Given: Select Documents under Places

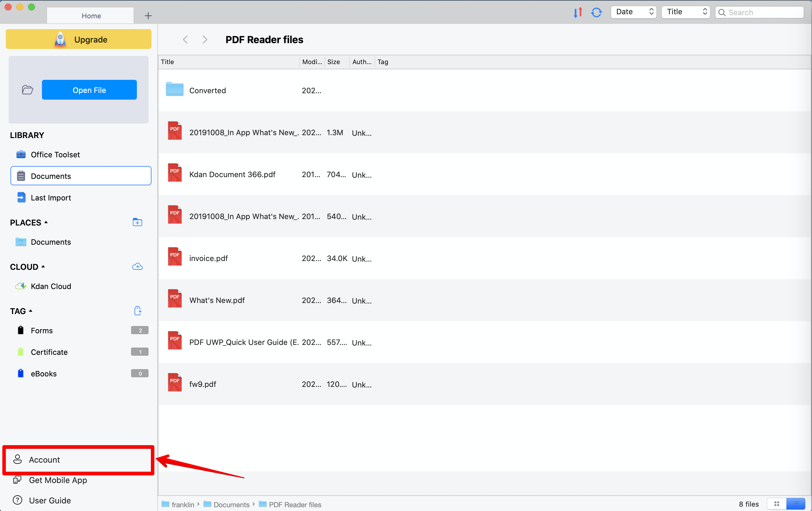Looking at the screenshot, I should [51, 242].
